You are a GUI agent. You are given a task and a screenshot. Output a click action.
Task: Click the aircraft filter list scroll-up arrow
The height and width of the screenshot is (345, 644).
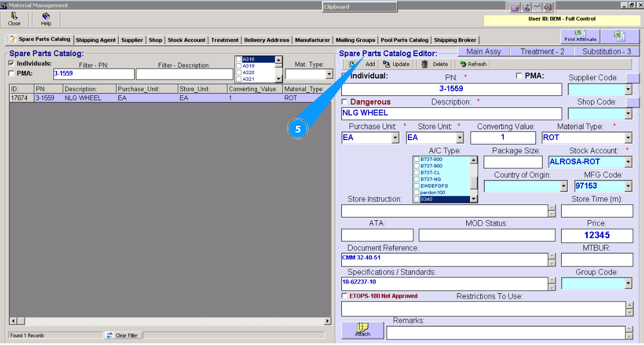tap(279, 60)
